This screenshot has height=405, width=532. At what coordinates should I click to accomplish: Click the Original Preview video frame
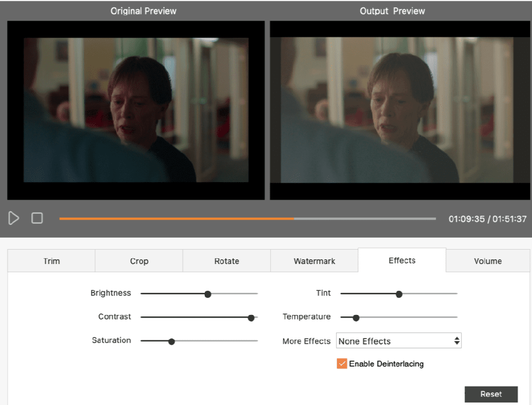[x=136, y=110]
